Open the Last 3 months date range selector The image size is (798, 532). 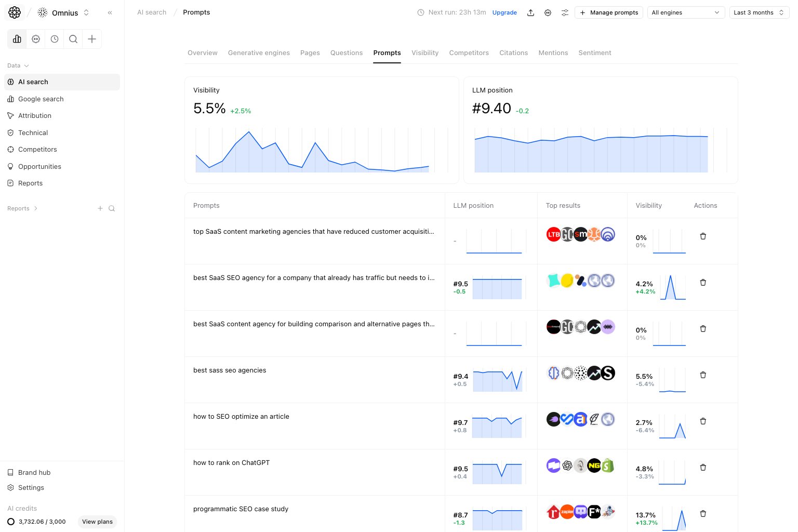[x=759, y=12]
